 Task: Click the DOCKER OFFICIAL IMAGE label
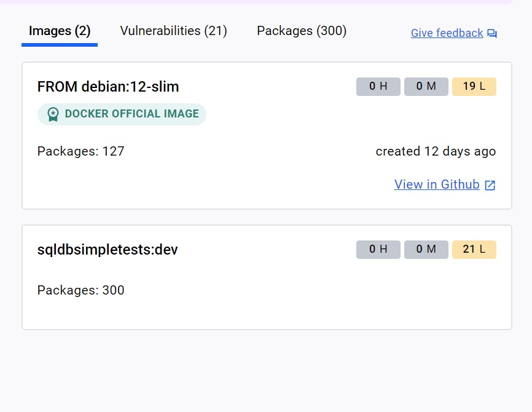pyautogui.click(x=131, y=114)
